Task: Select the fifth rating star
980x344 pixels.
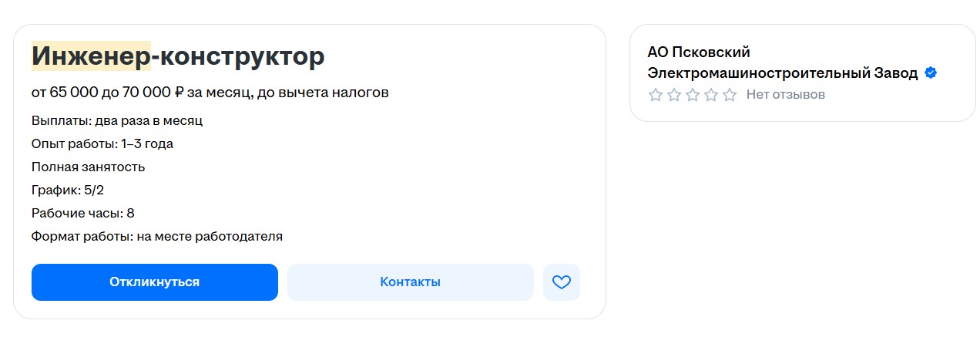Action: 730,95
